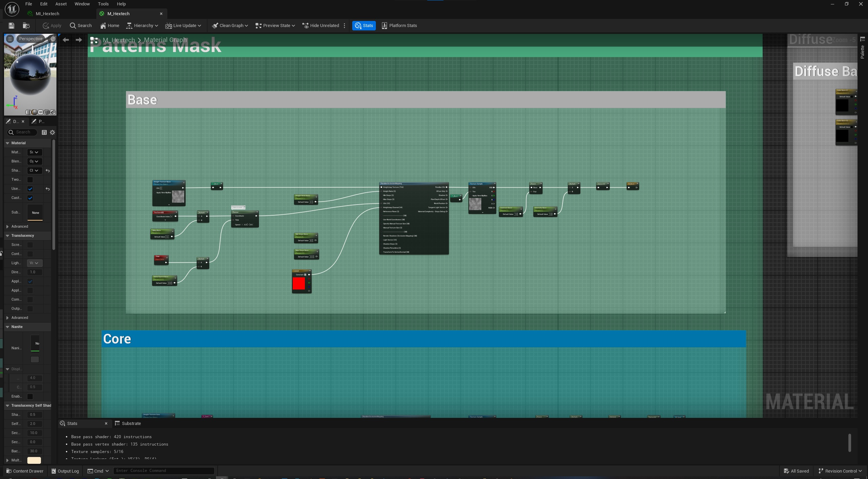868x479 pixels.
Task: Collapse the Nanite section
Action: tap(7, 327)
